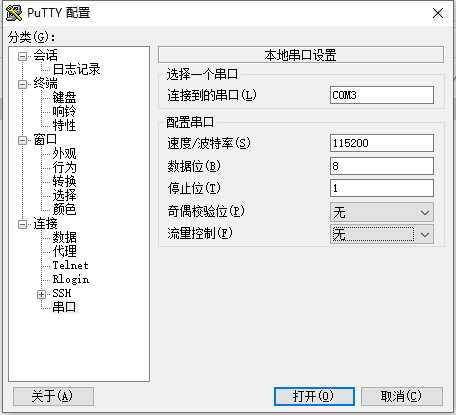Open Rlogin settings
This screenshot has height=415, width=456.
coord(71,279)
